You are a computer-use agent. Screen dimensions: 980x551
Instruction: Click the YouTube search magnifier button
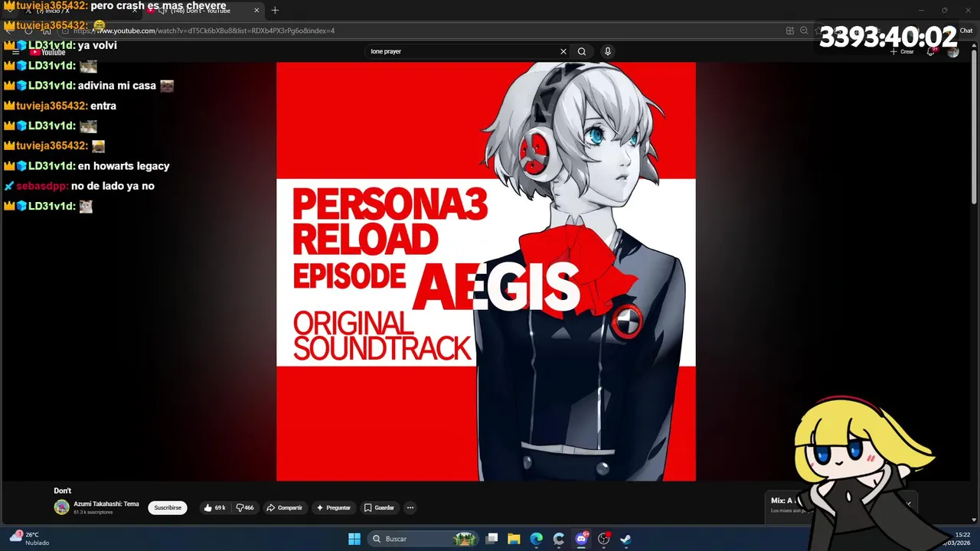click(x=582, y=51)
